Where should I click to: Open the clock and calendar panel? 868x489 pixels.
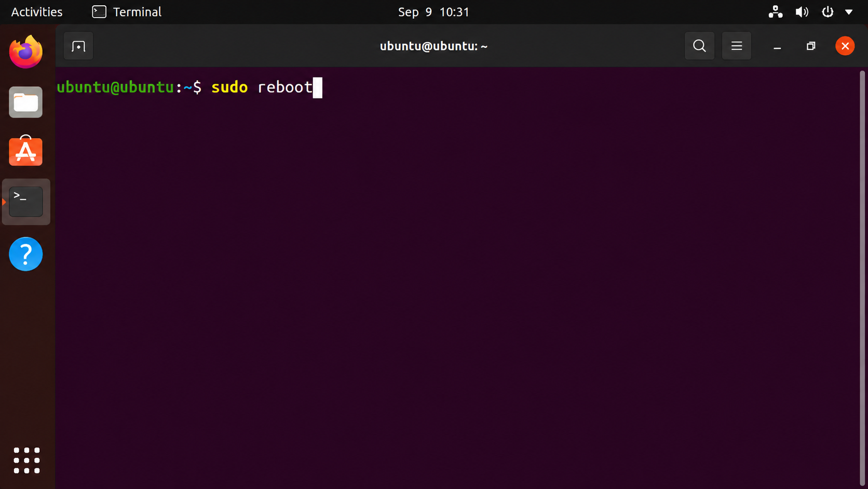[x=433, y=12]
